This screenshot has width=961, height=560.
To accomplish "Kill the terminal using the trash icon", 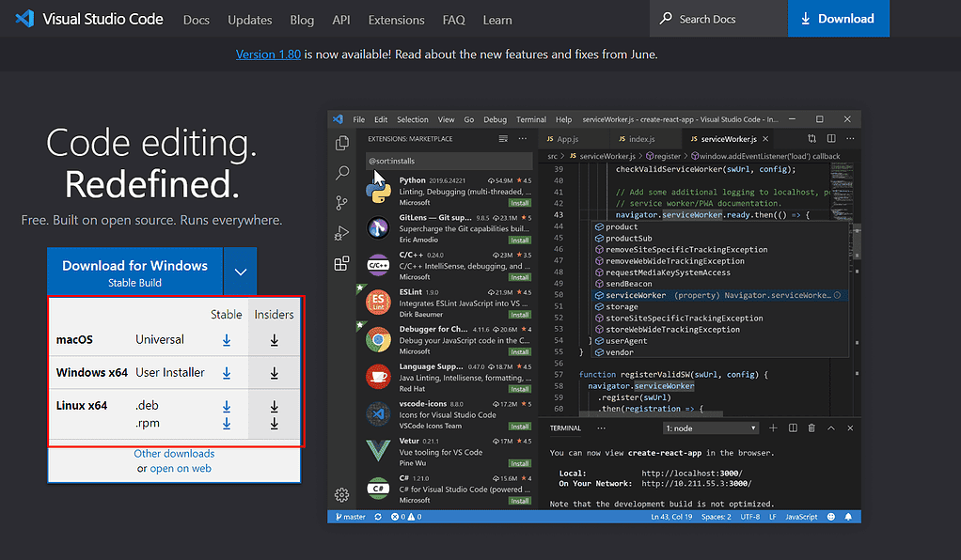I will click(x=811, y=428).
